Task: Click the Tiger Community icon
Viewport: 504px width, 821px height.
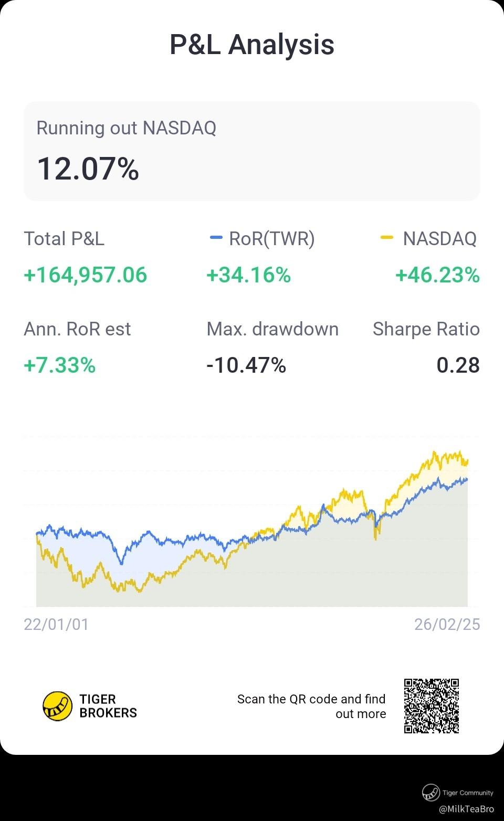Action: click(x=431, y=793)
